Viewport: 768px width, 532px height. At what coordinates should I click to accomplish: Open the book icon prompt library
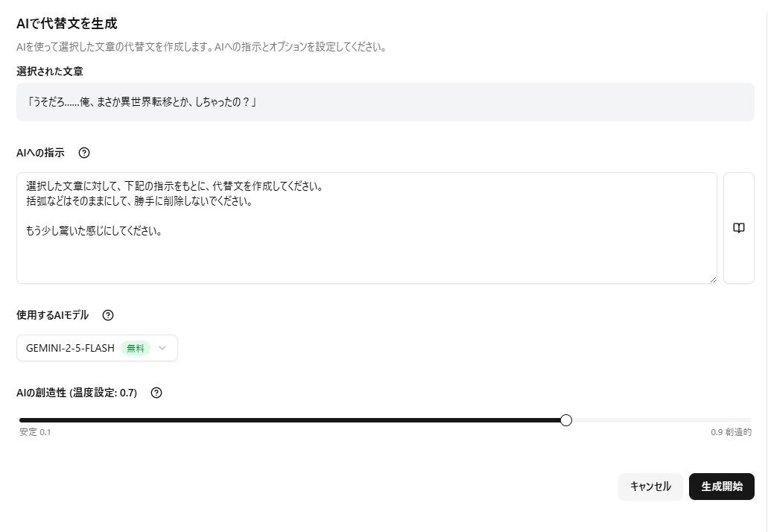[x=738, y=228]
